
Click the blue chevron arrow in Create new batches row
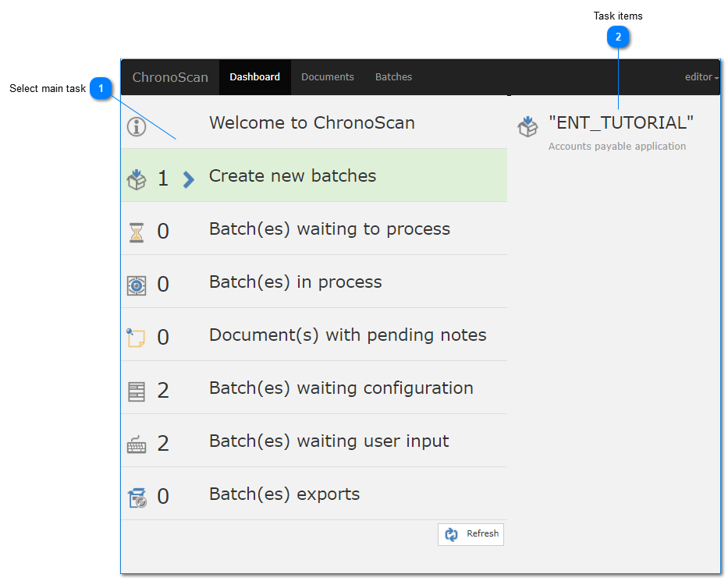tap(189, 179)
